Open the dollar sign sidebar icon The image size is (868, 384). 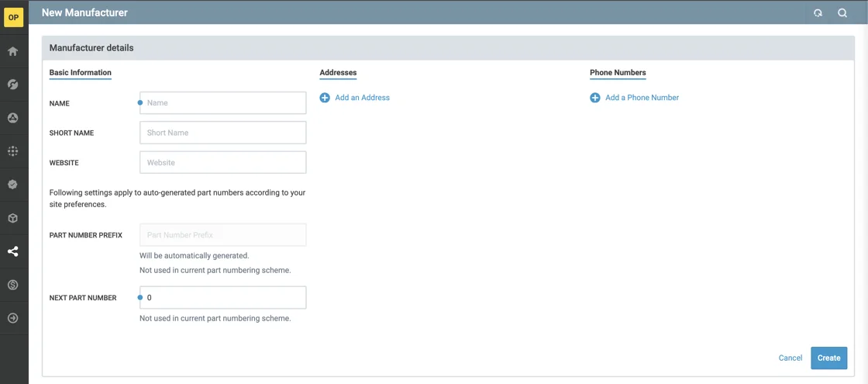12,285
